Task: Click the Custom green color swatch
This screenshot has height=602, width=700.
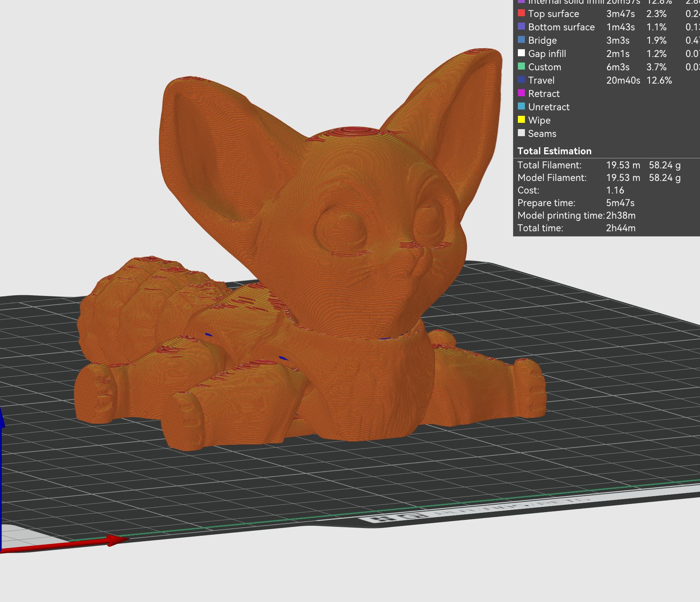Action: click(x=521, y=67)
